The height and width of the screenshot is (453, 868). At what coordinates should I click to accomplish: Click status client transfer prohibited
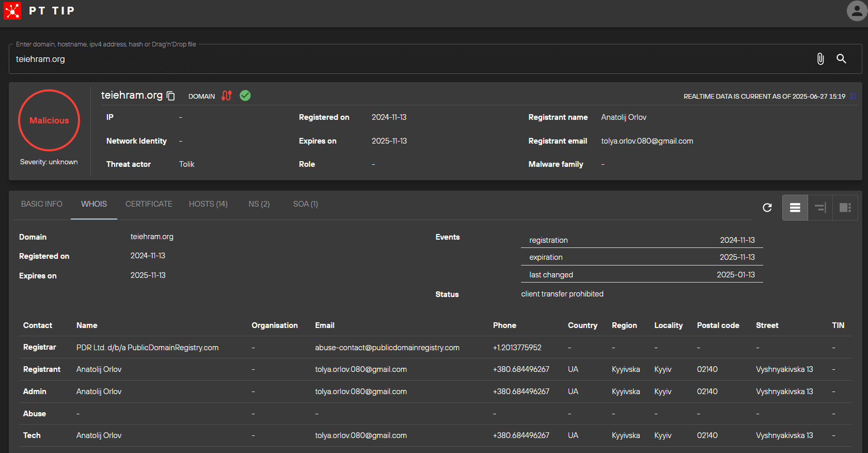tap(562, 294)
